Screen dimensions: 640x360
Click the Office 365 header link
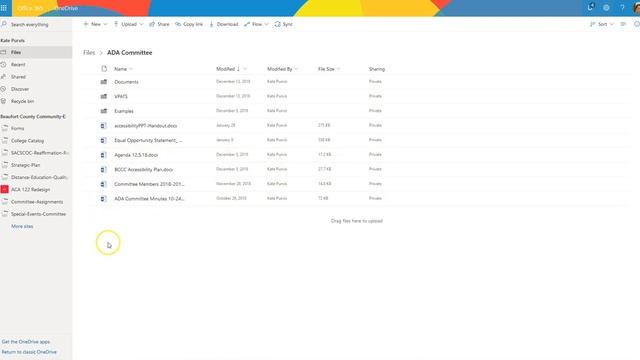pyautogui.click(x=30, y=8)
